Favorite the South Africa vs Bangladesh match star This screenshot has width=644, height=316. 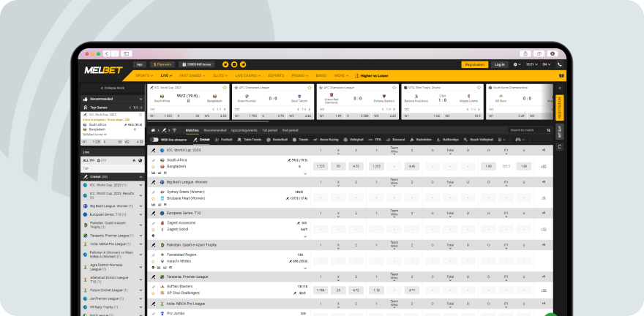pos(153,167)
